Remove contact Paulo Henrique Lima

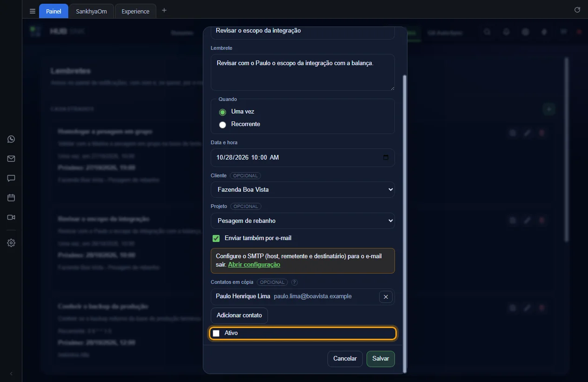click(386, 297)
